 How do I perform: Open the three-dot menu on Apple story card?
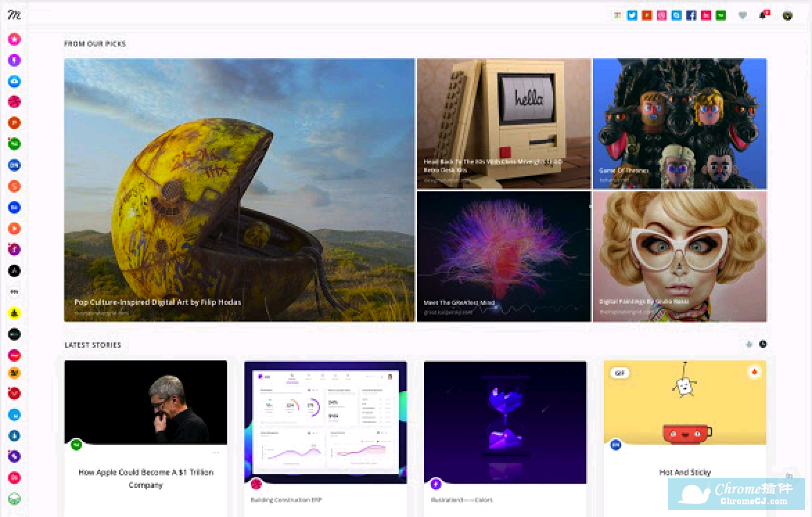[x=215, y=453]
